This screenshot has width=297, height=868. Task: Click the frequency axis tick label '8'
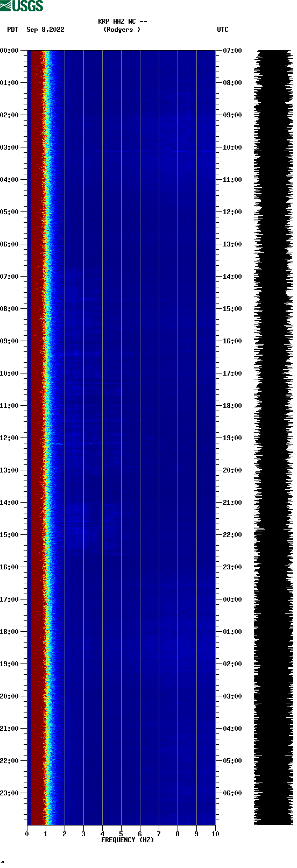click(x=178, y=834)
